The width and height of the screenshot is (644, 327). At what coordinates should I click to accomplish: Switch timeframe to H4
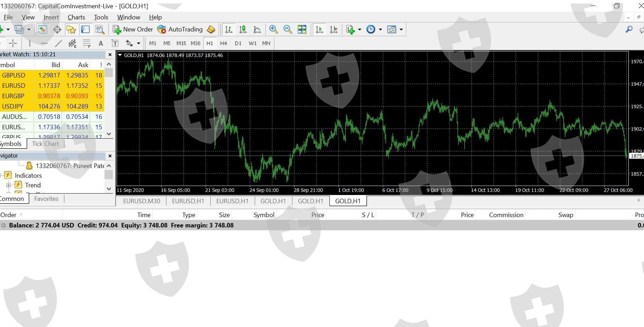coord(224,43)
